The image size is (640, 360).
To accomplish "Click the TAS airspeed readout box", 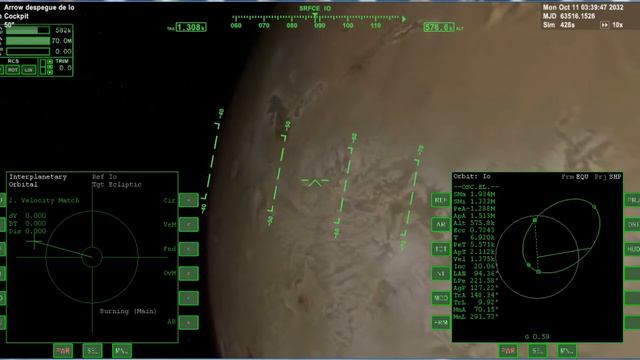I will pos(191,27).
